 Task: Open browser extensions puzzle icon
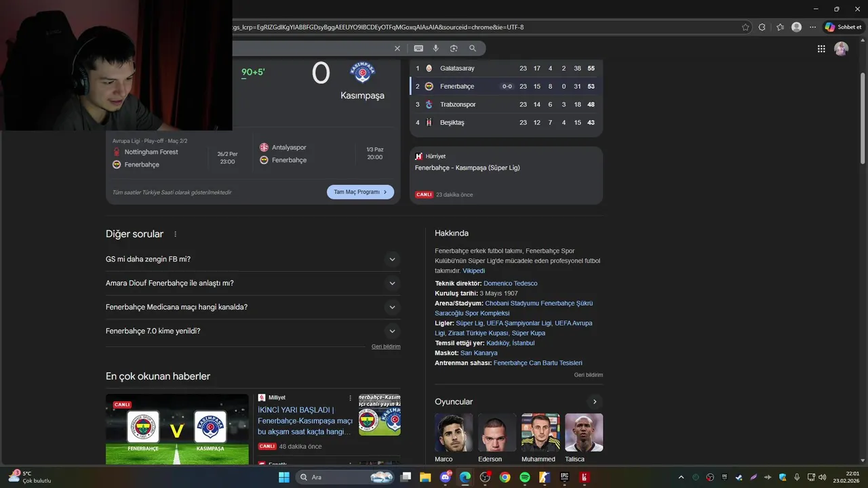762,27
